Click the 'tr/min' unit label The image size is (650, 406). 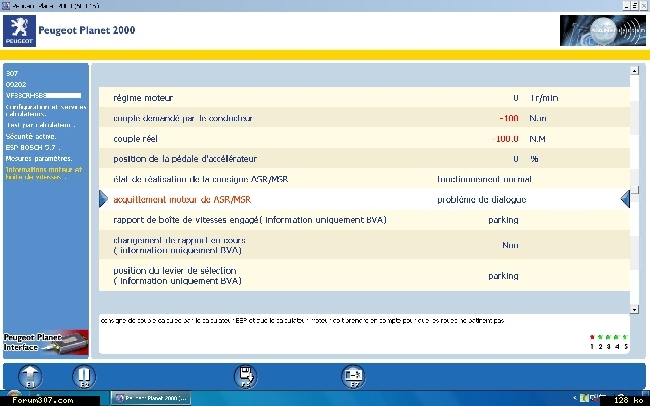[x=544, y=98]
